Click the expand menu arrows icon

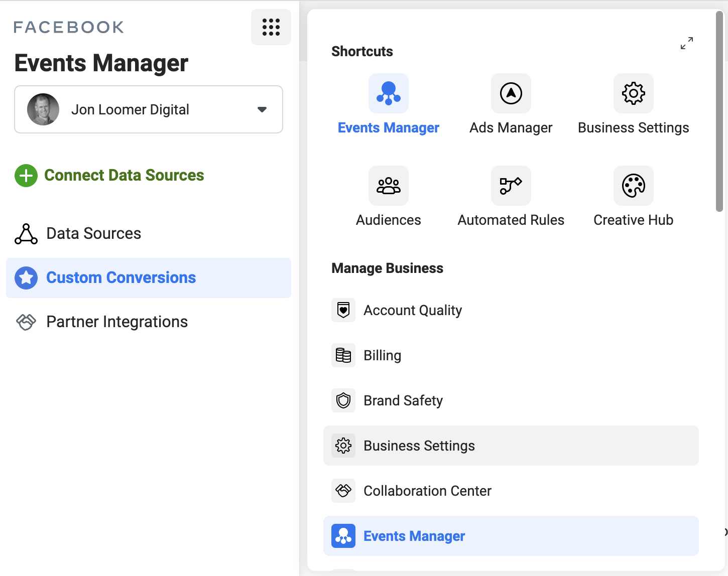click(687, 43)
